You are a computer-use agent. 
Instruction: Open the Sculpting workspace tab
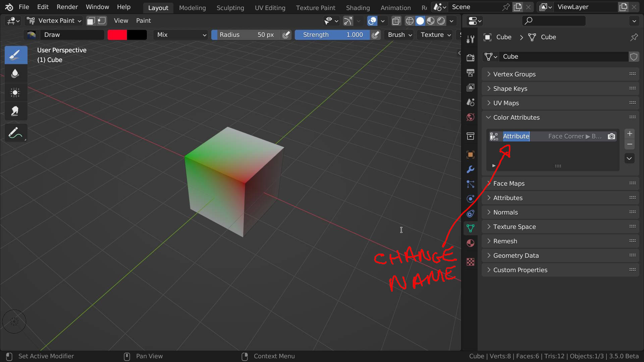click(230, 7)
